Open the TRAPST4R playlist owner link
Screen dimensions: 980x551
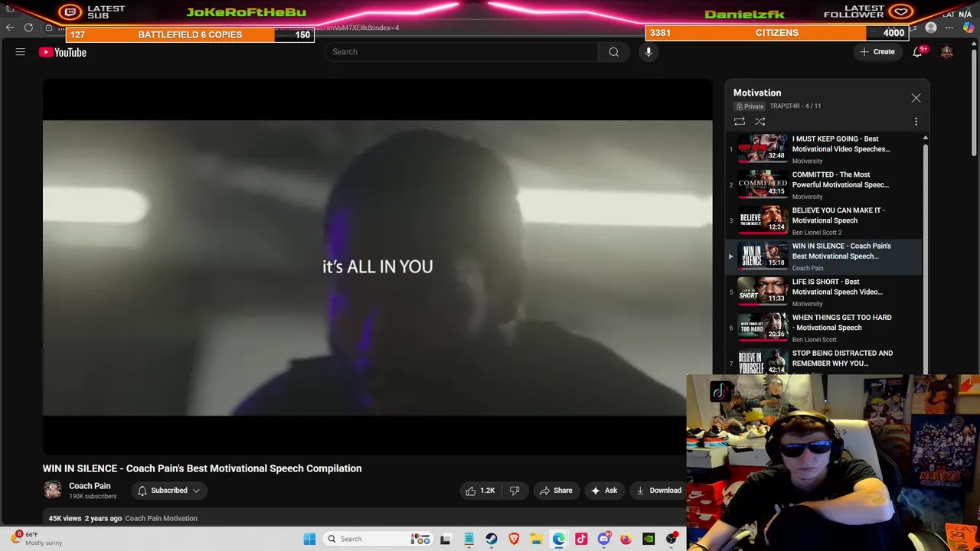785,106
